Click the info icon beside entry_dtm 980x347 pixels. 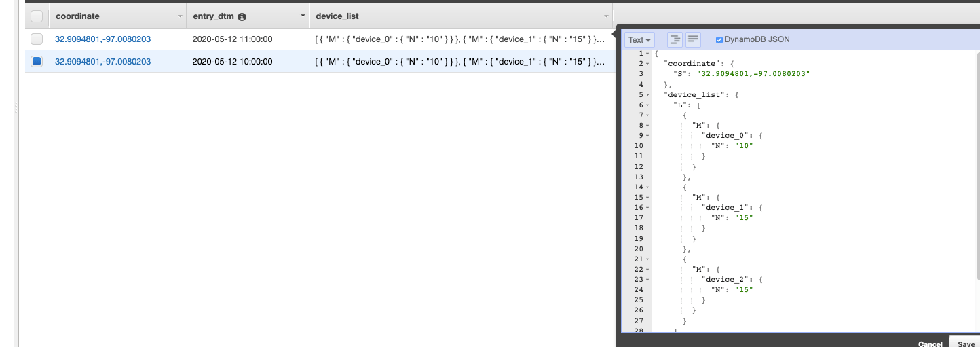tap(242, 16)
